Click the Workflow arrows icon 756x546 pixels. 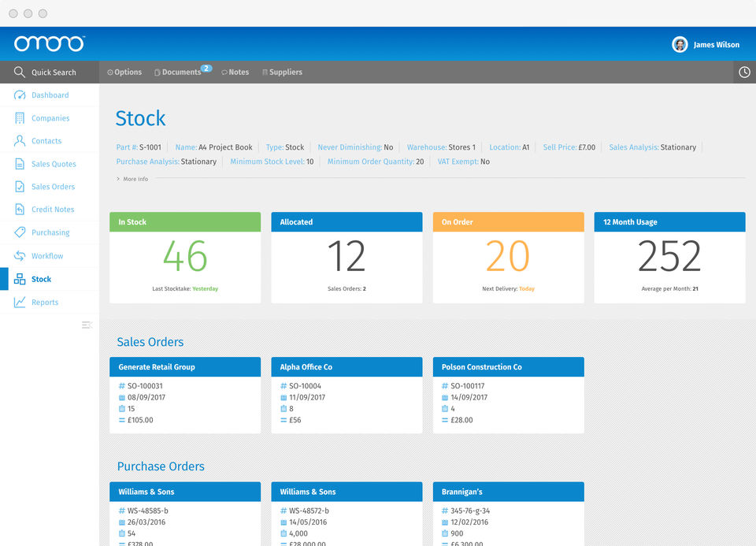[x=20, y=255]
